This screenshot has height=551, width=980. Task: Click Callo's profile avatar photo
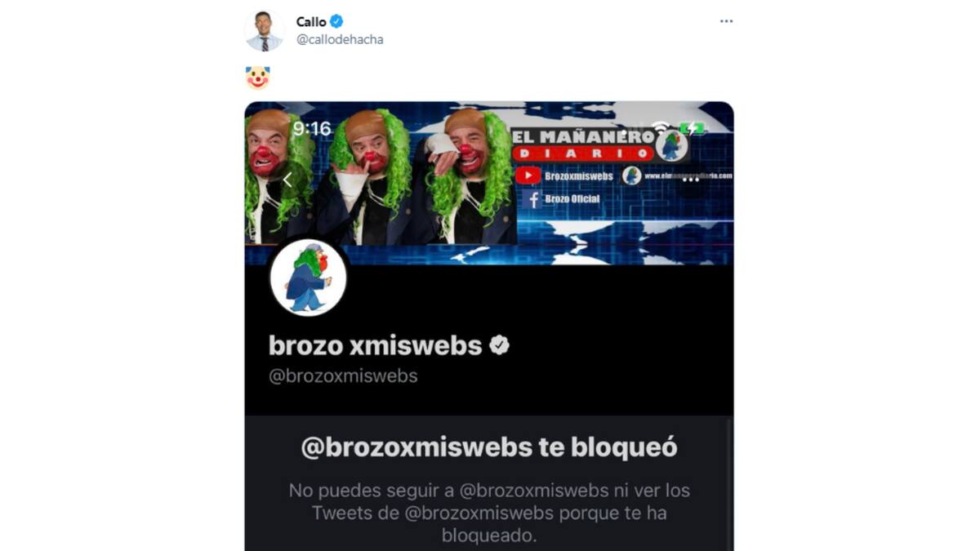click(x=264, y=31)
